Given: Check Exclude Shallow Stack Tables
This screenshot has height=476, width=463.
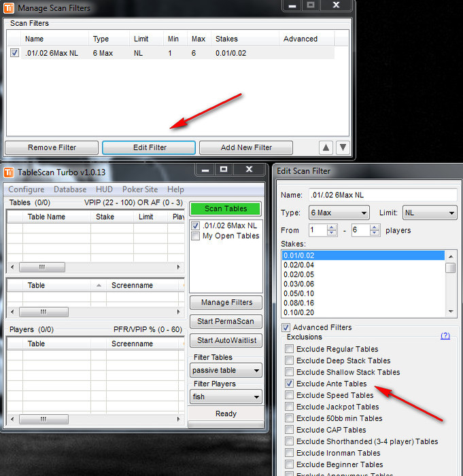Looking at the screenshot, I should (x=290, y=371).
